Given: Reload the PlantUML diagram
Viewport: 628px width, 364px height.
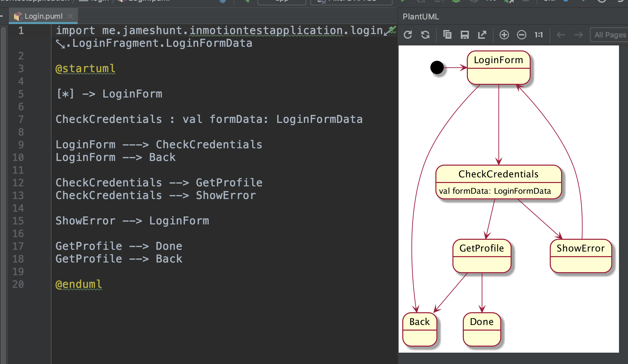Looking at the screenshot, I should pos(408,35).
